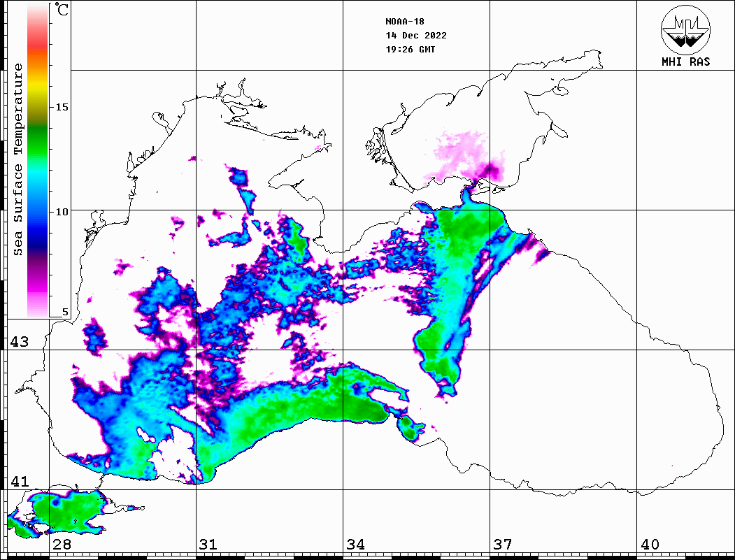Image resolution: width=735 pixels, height=560 pixels.
Task: Click the '5' legend tick value
Action: coord(65,313)
